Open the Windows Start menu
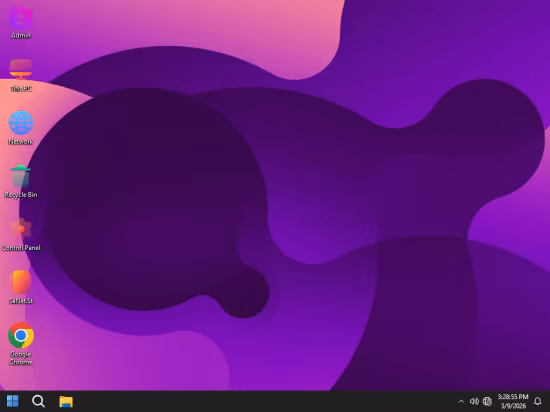Screen dimensions: 550x412 (x=13, y=401)
